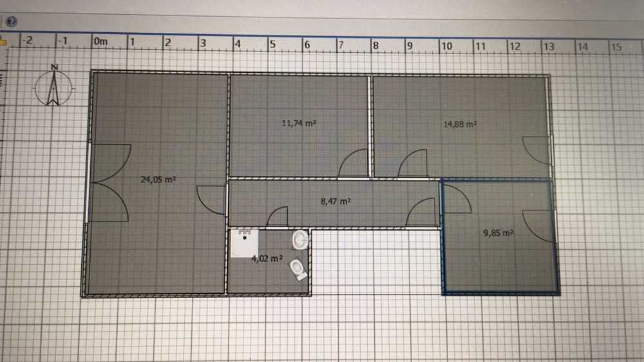Click the 14,88 m² room area label
Viewport: 644px width, 362px height.
pyautogui.click(x=459, y=124)
